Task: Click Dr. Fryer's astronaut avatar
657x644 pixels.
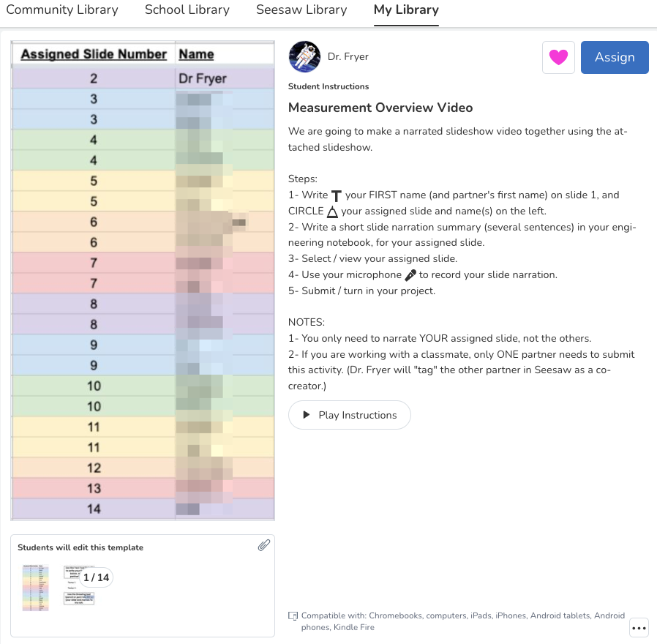Action: (304, 56)
